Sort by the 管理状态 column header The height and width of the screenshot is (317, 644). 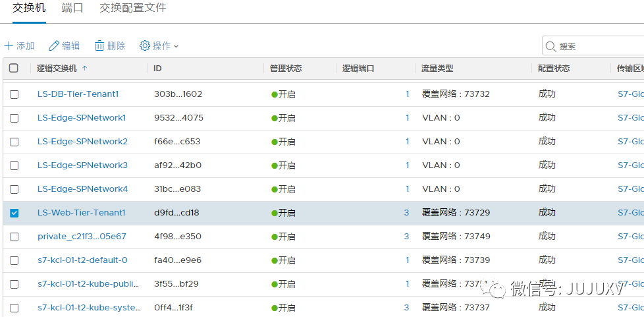(286, 69)
